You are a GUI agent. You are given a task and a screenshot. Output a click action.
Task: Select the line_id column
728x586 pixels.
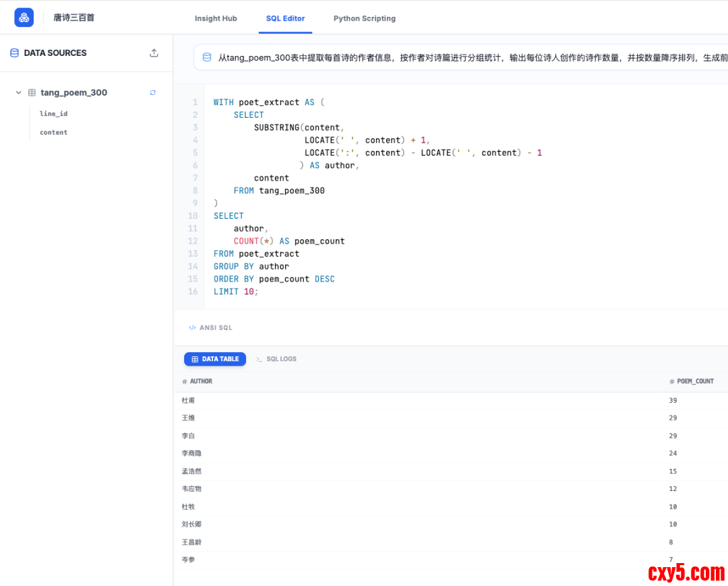pyautogui.click(x=54, y=114)
